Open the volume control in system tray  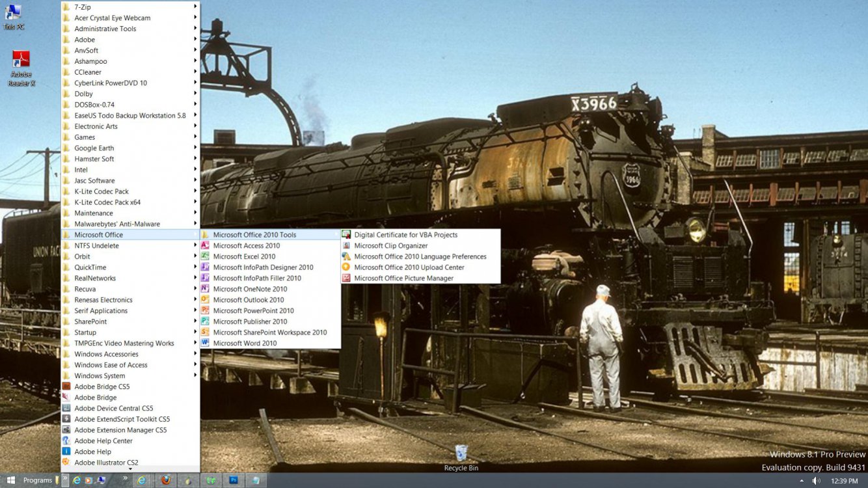pos(817,481)
